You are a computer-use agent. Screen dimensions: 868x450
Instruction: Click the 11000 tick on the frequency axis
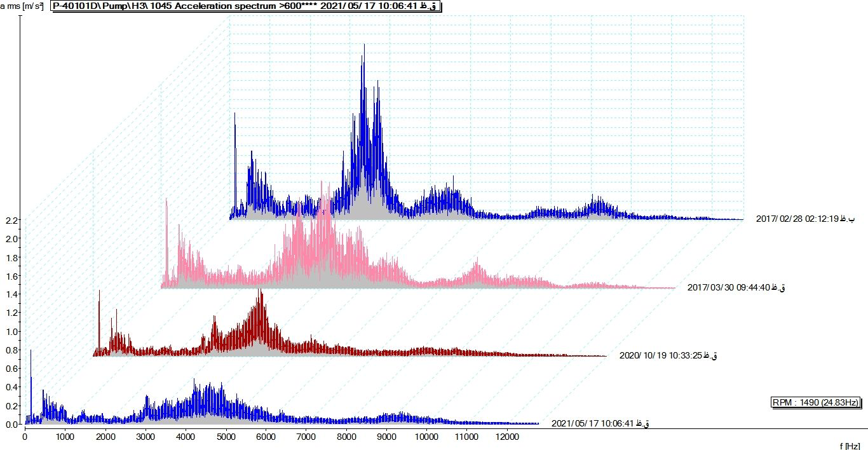466,436
